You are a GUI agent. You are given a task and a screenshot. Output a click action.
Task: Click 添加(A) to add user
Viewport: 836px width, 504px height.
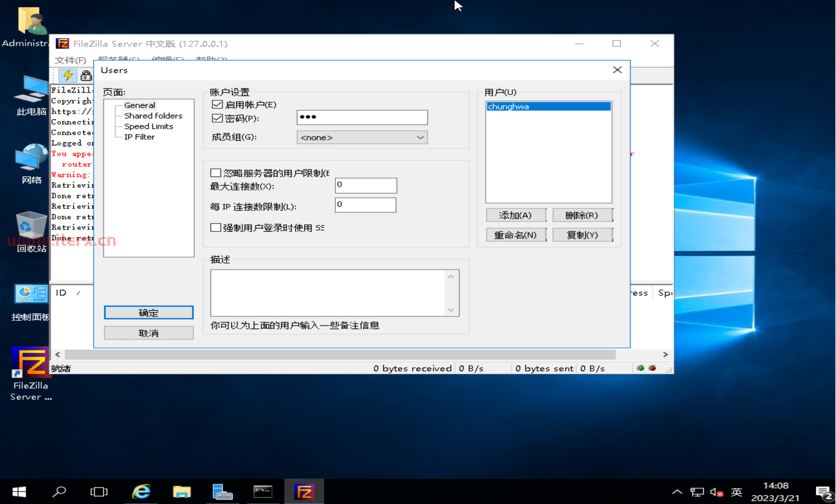(x=516, y=215)
